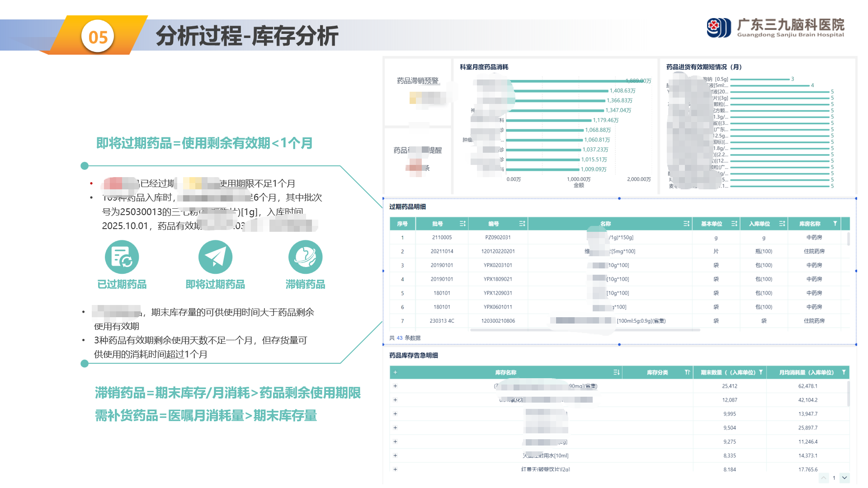Click the 即将过期药品 paper plane icon
Image resolution: width=868 pixels, height=488 pixels.
(x=215, y=257)
